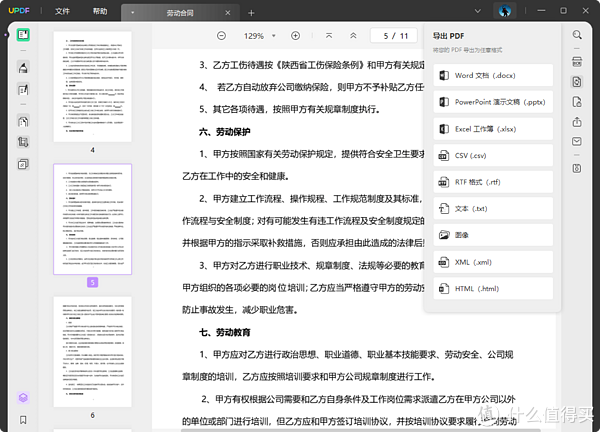Open the Comment tool in left sidebar

tap(22, 67)
